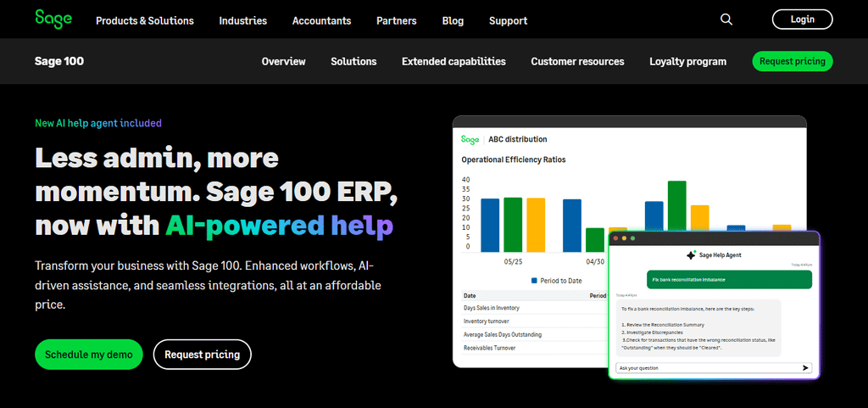Viewport: 868px width, 408px height.
Task: Open Products & Solutions menu
Action: pyautogui.click(x=145, y=20)
